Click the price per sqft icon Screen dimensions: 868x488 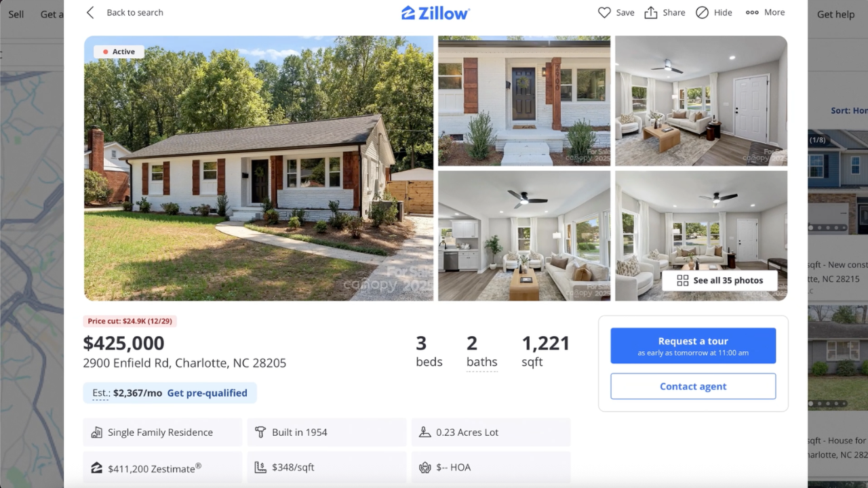pos(260,468)
